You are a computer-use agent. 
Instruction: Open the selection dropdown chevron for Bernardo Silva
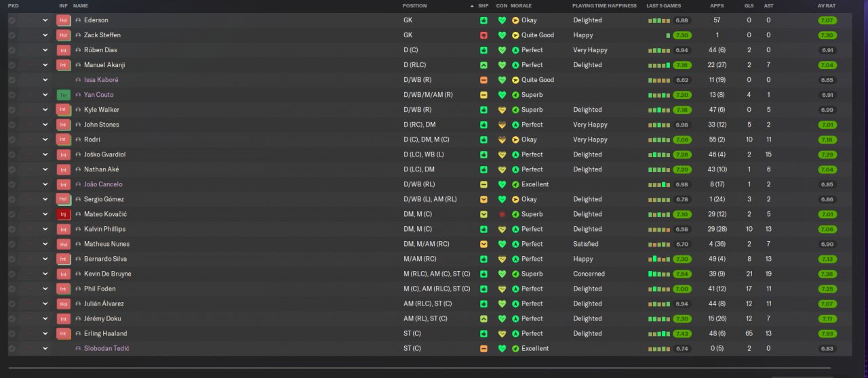click(45, 259)
